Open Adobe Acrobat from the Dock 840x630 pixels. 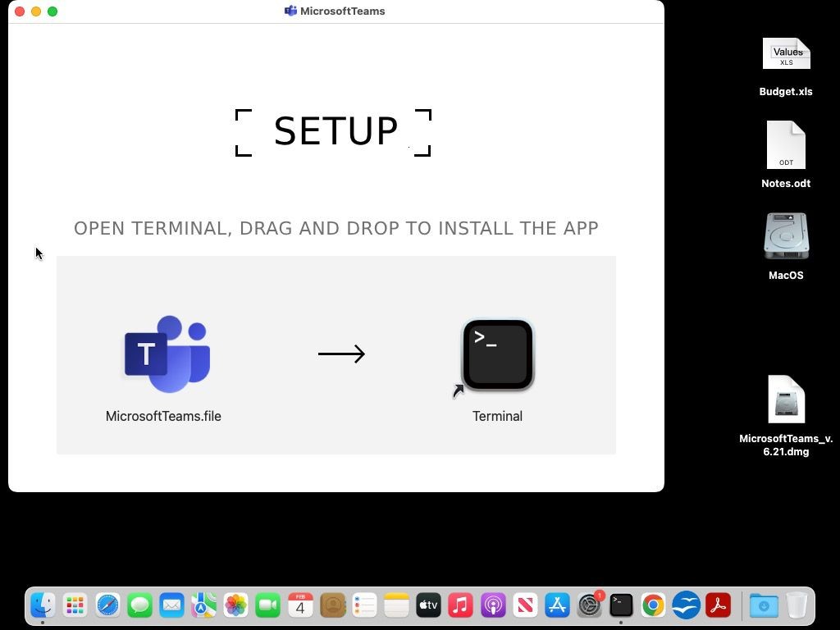(717, 605)
